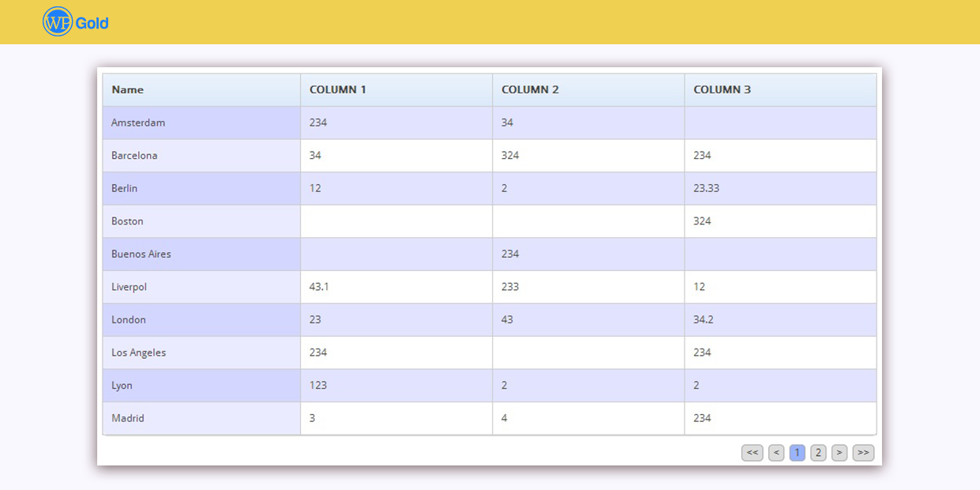
Task: Click Liverpool's COLUMN 1 value 43.1
Action: (319, 287)
